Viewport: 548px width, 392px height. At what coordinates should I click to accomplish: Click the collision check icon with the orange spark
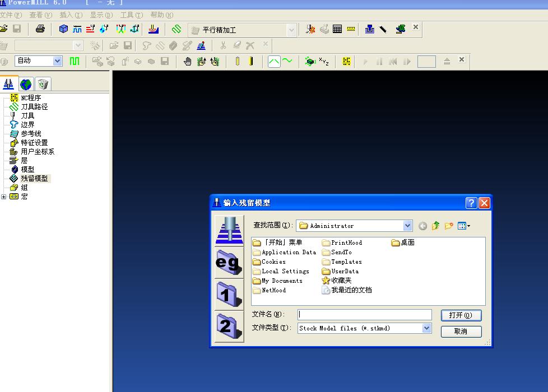pos(310,29)
